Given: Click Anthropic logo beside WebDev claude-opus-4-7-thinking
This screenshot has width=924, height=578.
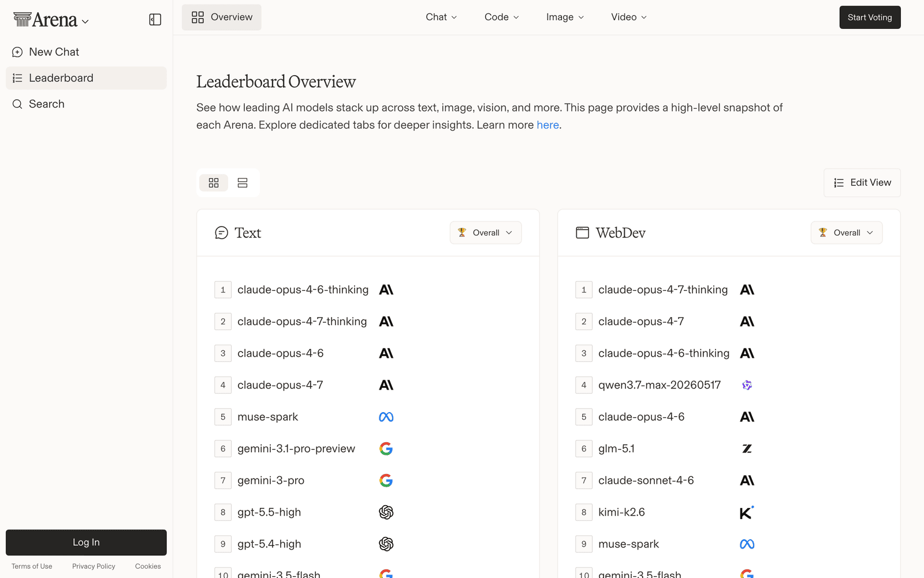Looking at the screenshot, I should [x=747, y=290].
